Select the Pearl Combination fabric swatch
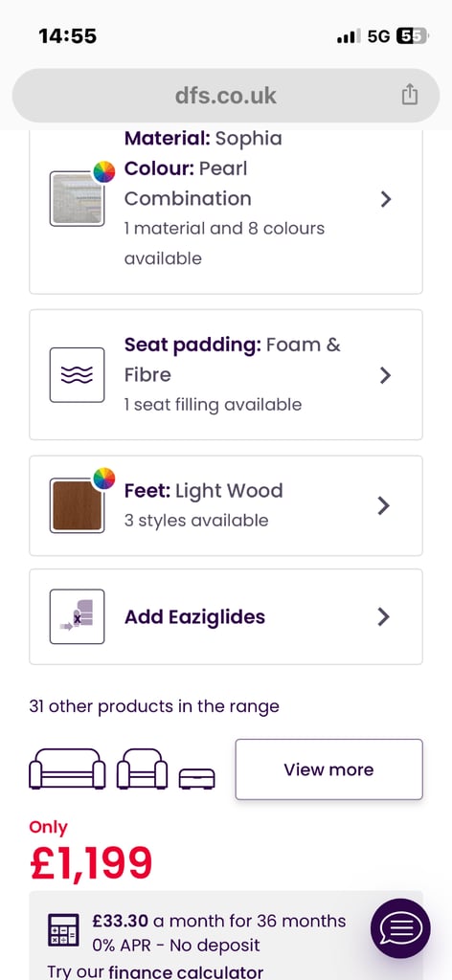452x980 pixels. 77,199
